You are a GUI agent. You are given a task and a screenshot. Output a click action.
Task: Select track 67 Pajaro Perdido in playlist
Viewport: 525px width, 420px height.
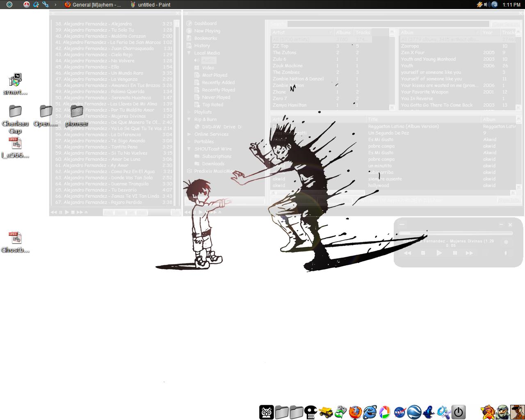point(114,202)
